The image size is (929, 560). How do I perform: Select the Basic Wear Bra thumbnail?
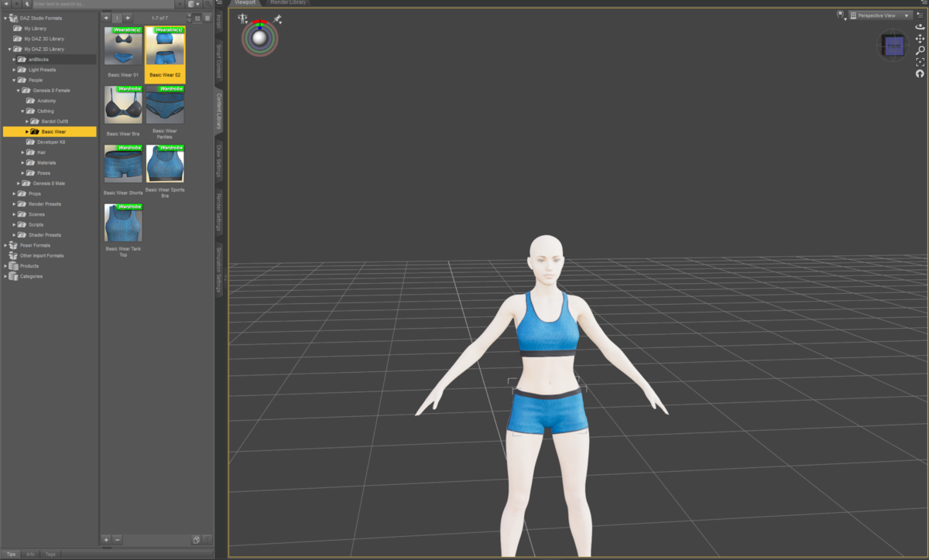[123, 104]
